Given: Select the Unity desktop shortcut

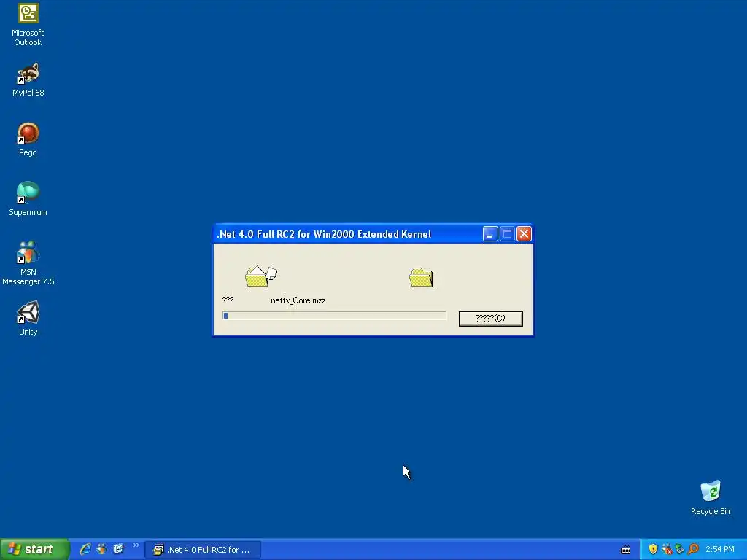Looking at the screenshot, I should (x=28, y=319).
